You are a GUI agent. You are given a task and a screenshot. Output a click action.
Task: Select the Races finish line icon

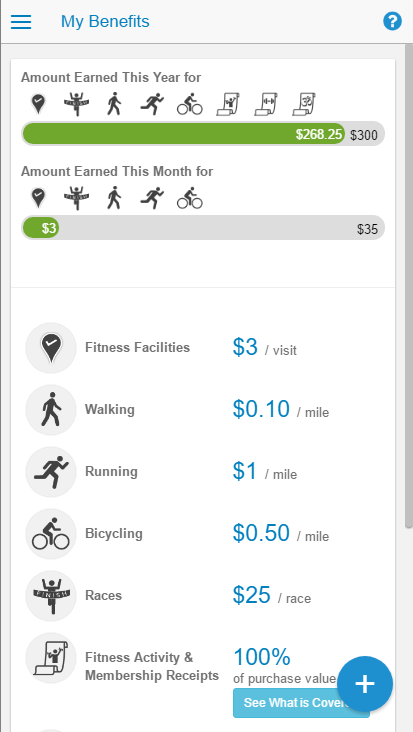click(x=51, y=596)
